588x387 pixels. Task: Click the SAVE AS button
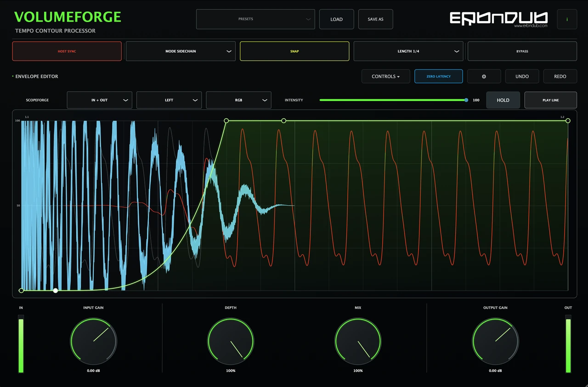pyautogui.click(x=375, y=19)
